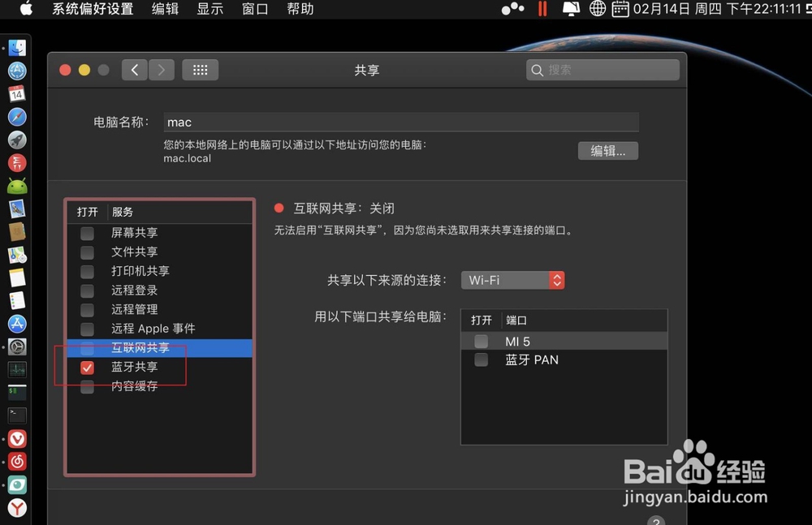Open Vivaldi browser from the Dock
The height and width of the screenshot is (525, 812).
click(x=17, y=438)
